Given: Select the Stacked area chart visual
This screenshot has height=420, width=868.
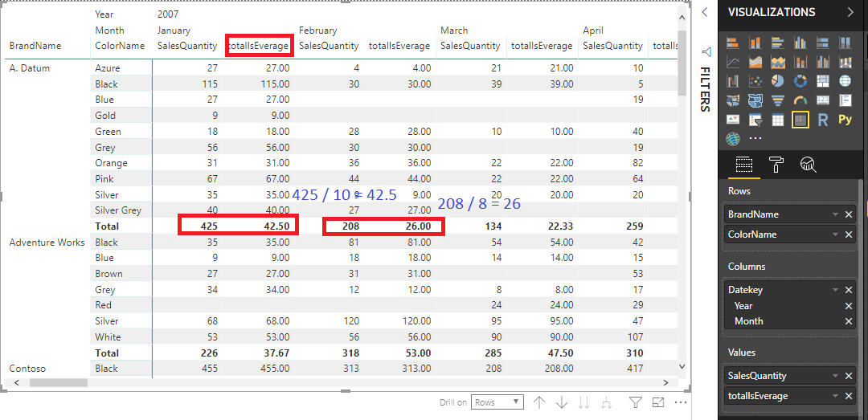Looking at the screenshot, I should [778, 62].
